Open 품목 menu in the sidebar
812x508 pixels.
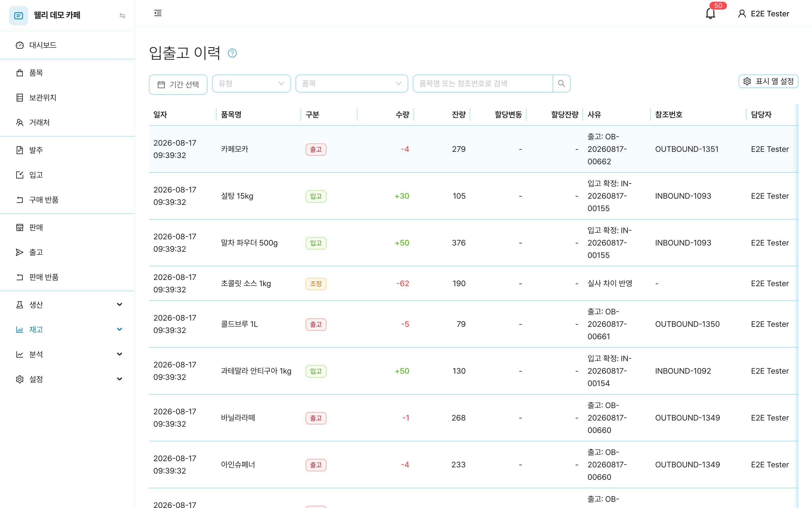[67, 73]
